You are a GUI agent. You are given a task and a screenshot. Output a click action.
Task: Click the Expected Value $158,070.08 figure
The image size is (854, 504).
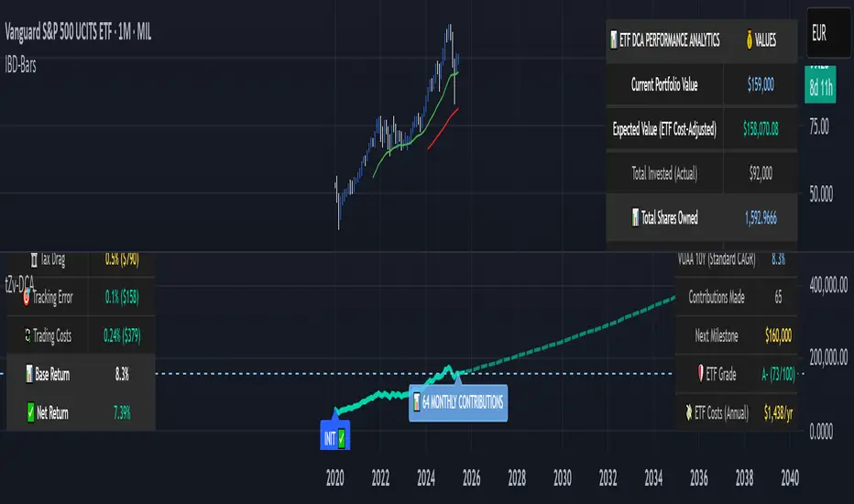[761, 129]
